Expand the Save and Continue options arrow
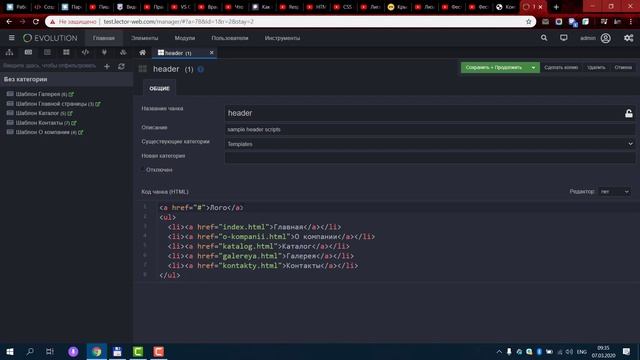640x360 pixels. click(533, 67)
